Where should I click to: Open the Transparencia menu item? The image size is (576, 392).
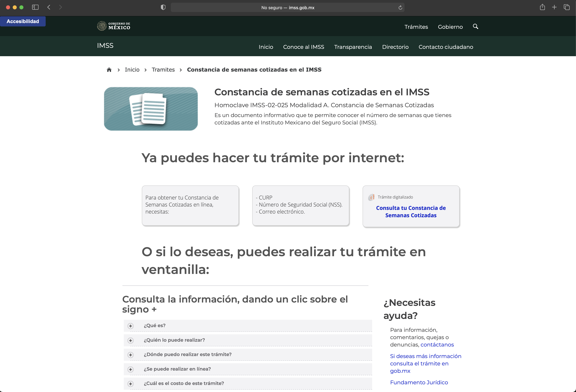[353, 47]
